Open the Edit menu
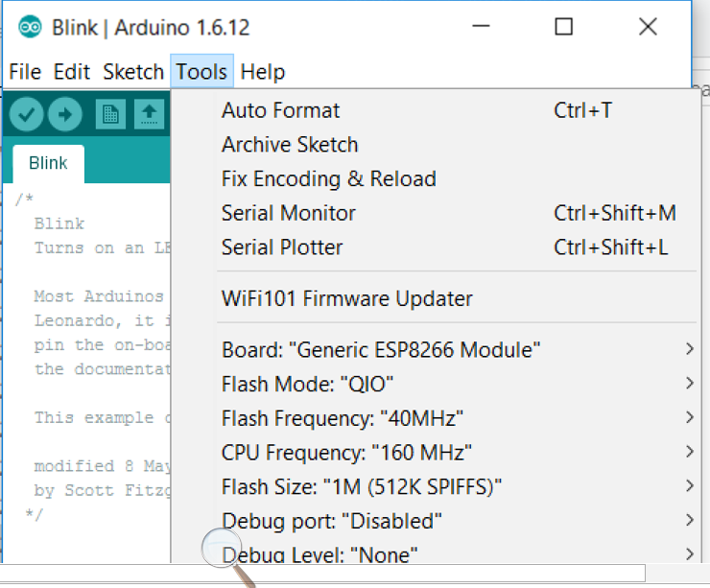710x588 pixels. point(72,72)
